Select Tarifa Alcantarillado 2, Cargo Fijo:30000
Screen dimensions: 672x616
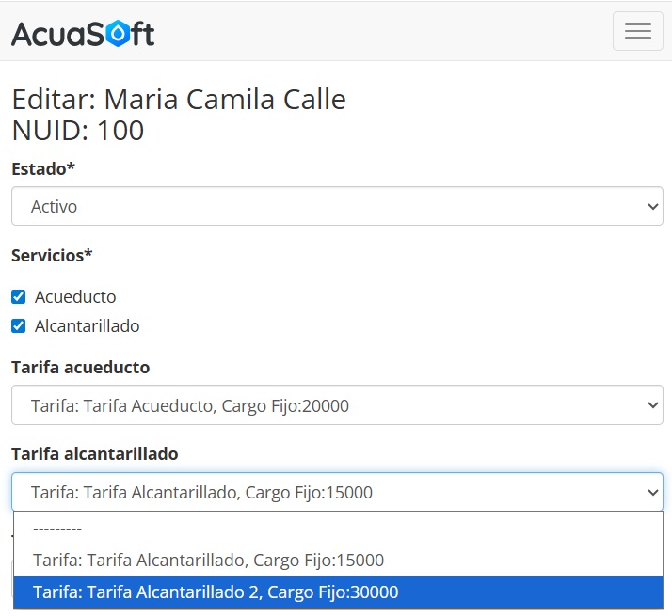coord(216,592)
